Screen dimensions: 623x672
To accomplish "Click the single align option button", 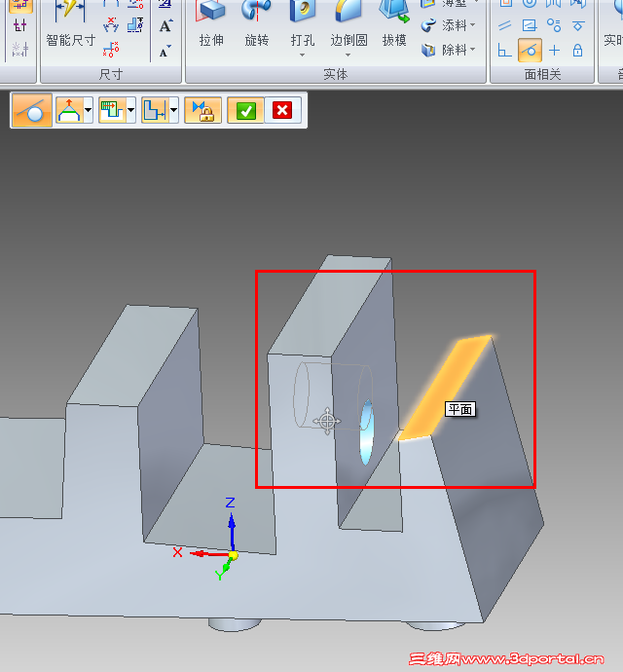I will click(69, 110).
